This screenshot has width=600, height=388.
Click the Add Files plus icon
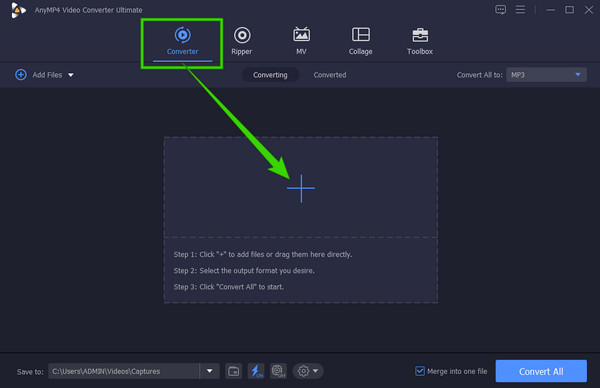coord(21,75)
